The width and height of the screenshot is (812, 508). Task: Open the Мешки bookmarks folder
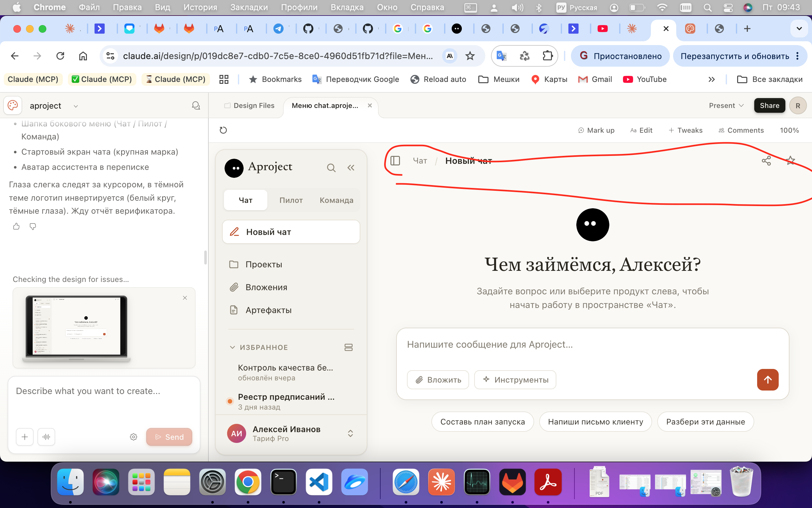click(x=499, y=79)
